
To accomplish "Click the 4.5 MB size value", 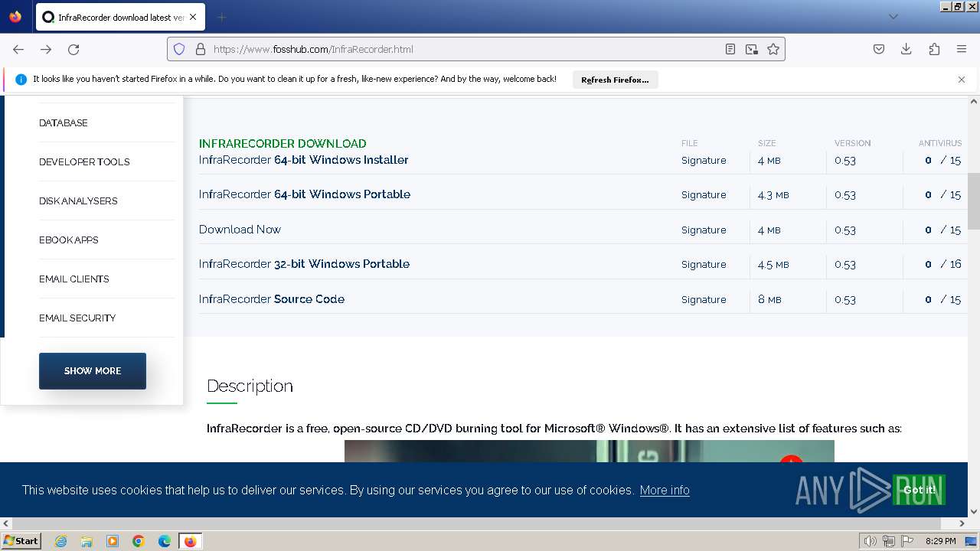I will 773,264.
